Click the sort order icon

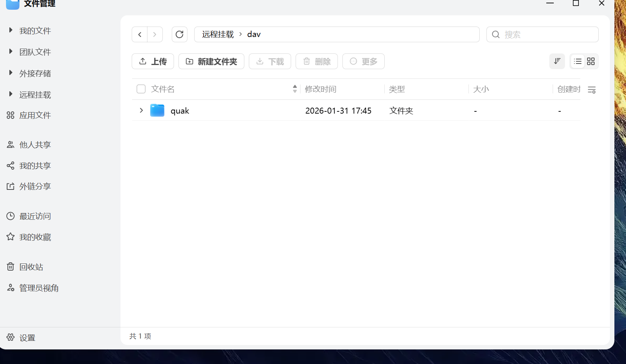[x=557, y=61]
